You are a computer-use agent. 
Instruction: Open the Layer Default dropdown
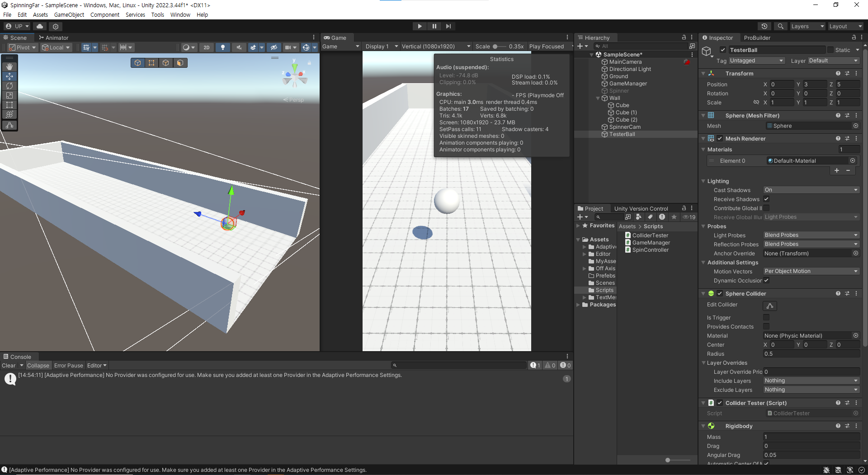pos(833,61)
